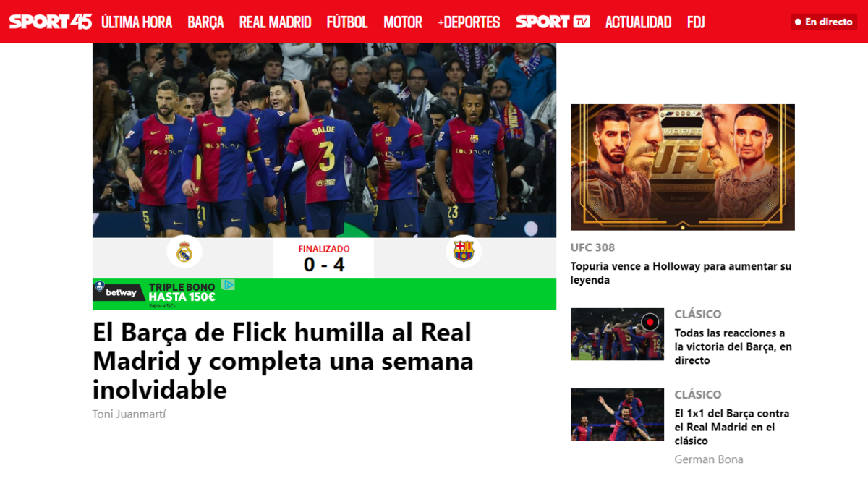
Task: Open the SPORT 45 logo homepage
Action: [x=51, y=22]
